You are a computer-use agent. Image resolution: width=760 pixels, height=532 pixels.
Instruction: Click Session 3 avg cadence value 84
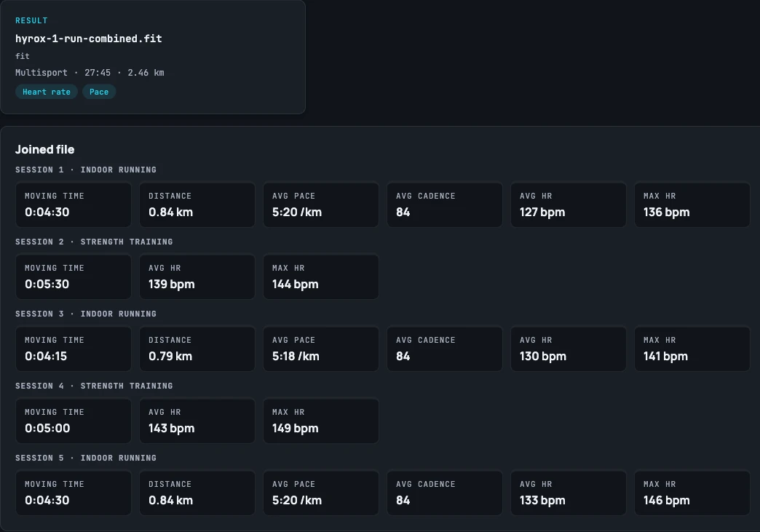(403, 356)
